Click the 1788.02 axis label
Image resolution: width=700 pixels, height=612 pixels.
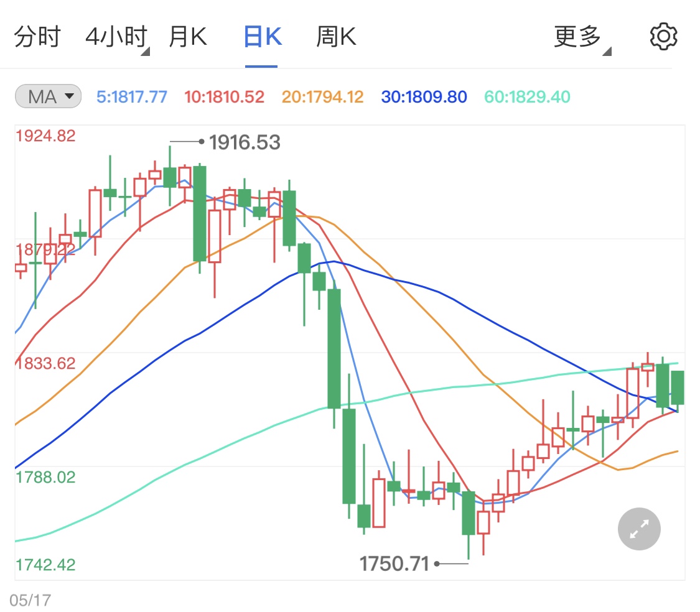[45, 477]
